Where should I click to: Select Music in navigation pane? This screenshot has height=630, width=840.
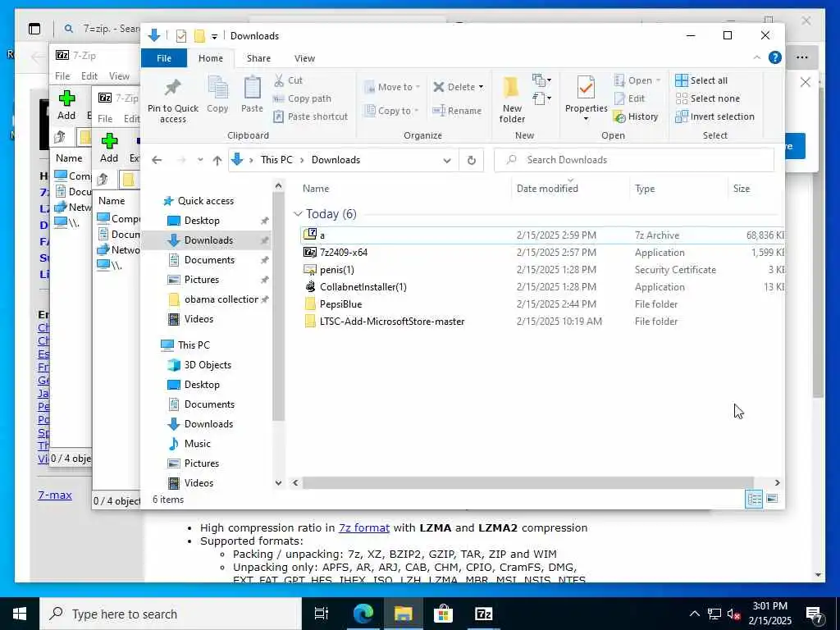point(197,444)
